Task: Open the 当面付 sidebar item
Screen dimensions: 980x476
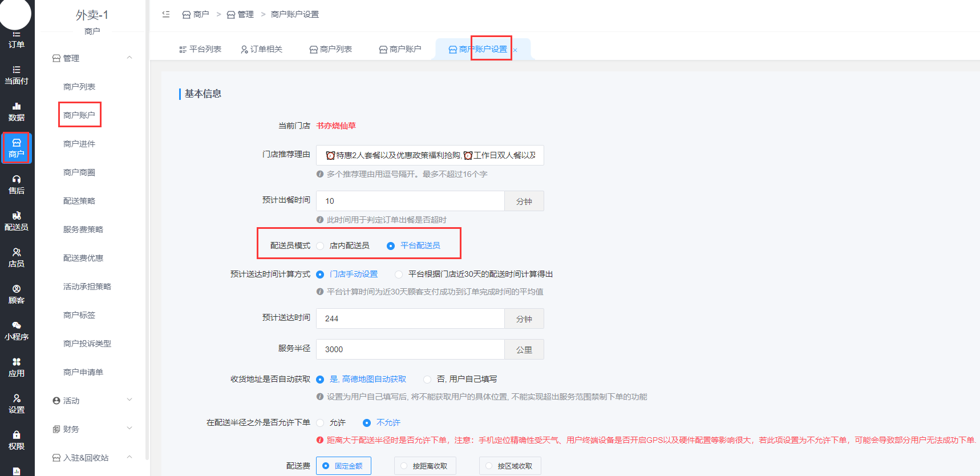Action: [x=17, y=75]
